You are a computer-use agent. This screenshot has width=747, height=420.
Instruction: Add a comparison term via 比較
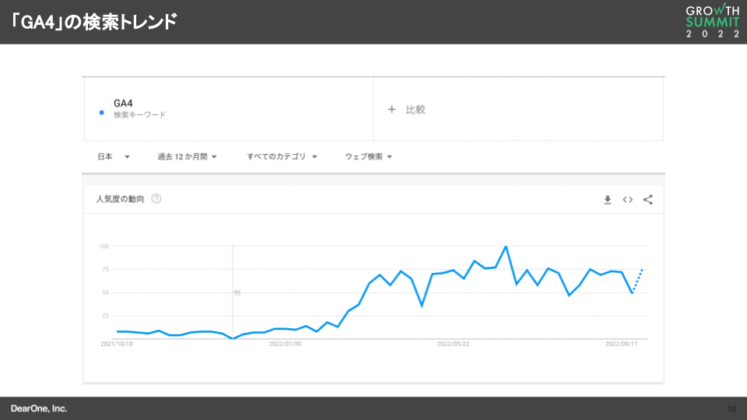[x=518, y=109]
